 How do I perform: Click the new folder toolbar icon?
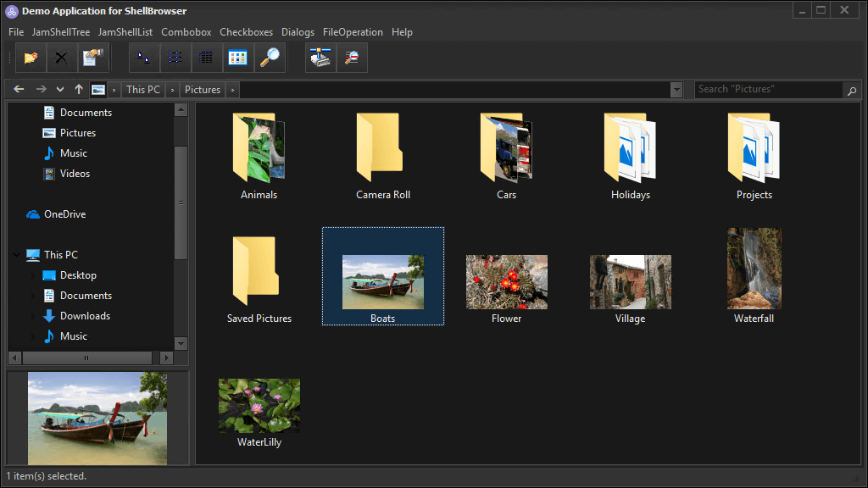point(31,58)
